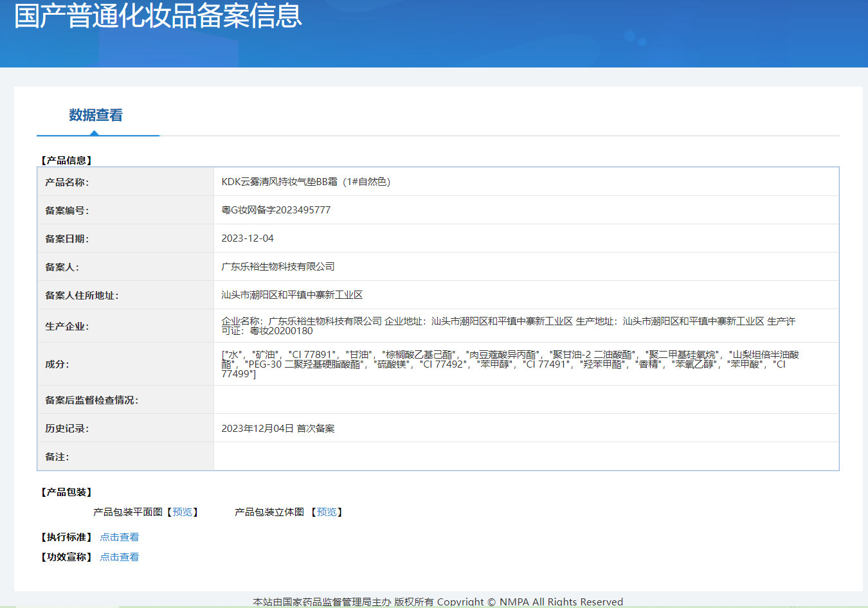This screenshot has height=608, width=868.
Task: Click the 备案人住所地址 address value
Action: 292,295
